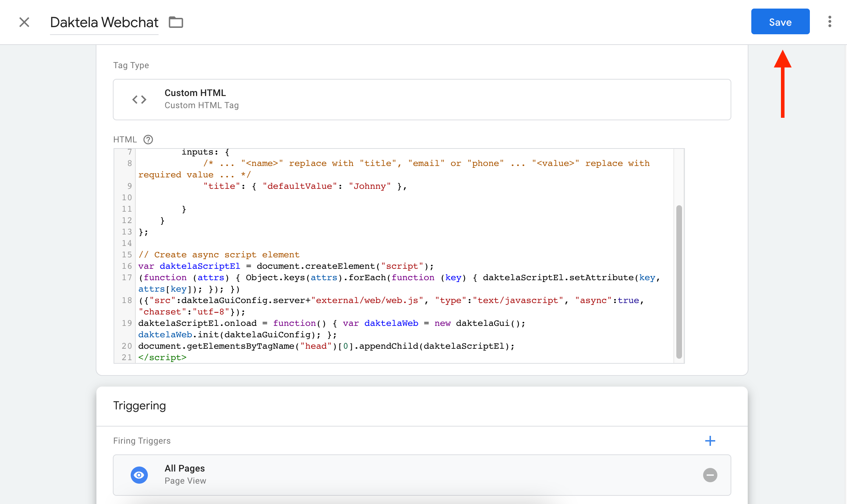Click the All Pages eye icon
847x504 pixels.
139,475
